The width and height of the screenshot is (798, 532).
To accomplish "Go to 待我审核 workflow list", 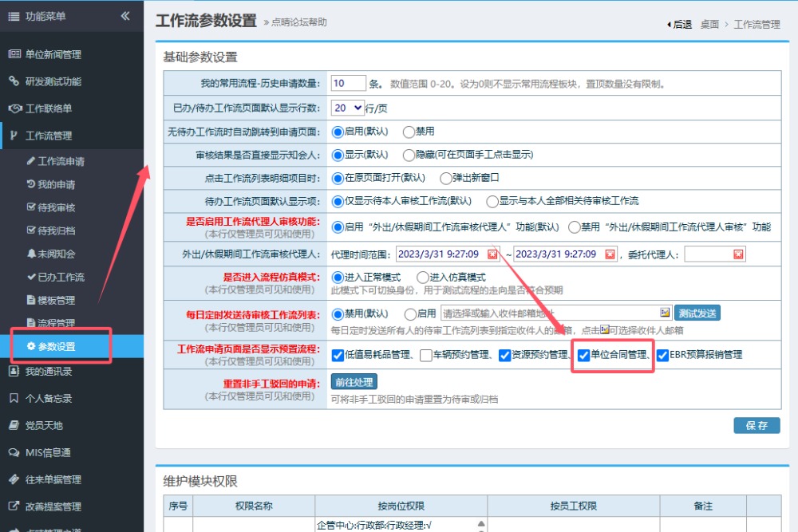I will coord(56,207).
